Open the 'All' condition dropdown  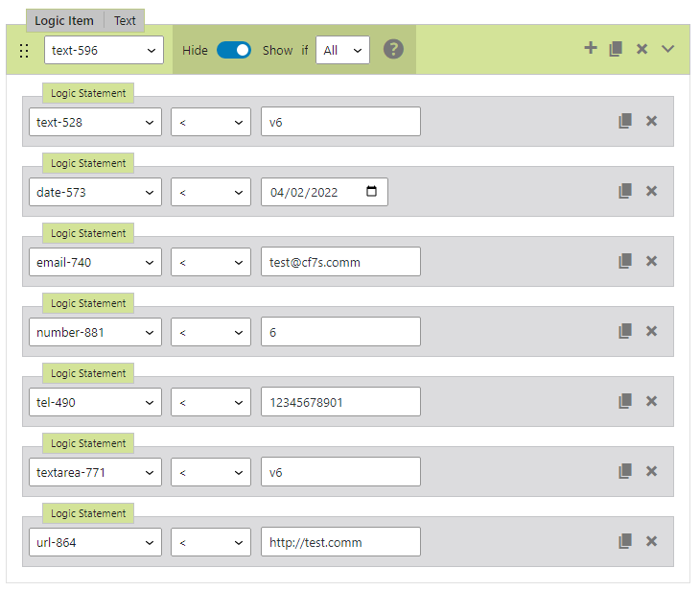coord(342,50)
